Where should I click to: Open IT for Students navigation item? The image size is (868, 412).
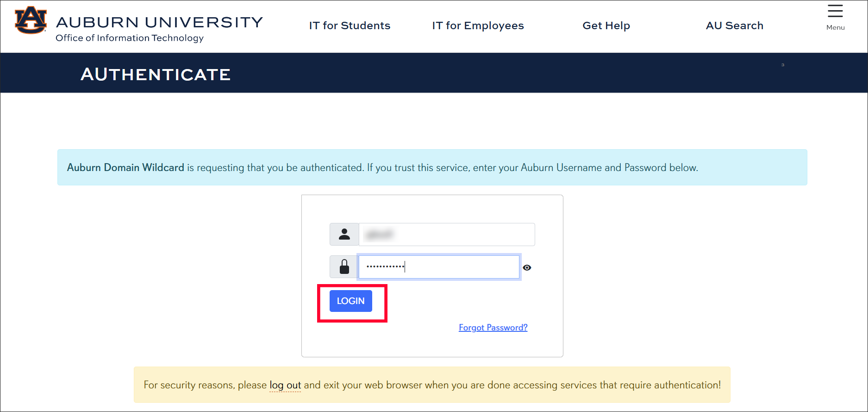point(350,25)
